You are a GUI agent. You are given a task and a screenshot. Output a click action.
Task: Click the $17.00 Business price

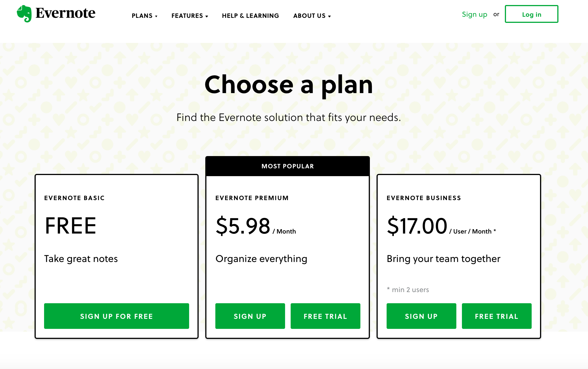click(417, 226)
